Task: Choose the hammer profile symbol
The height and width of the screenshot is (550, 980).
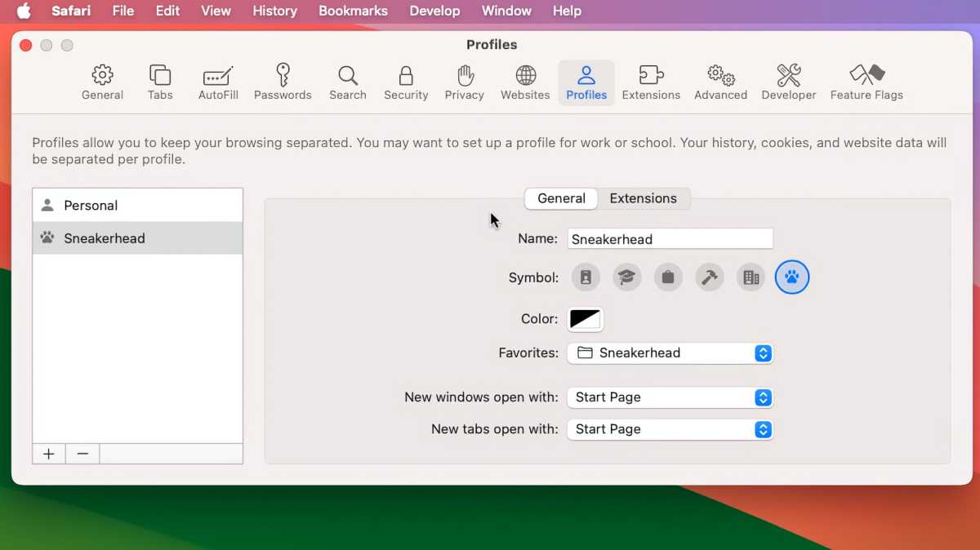Action: (710, 277)
